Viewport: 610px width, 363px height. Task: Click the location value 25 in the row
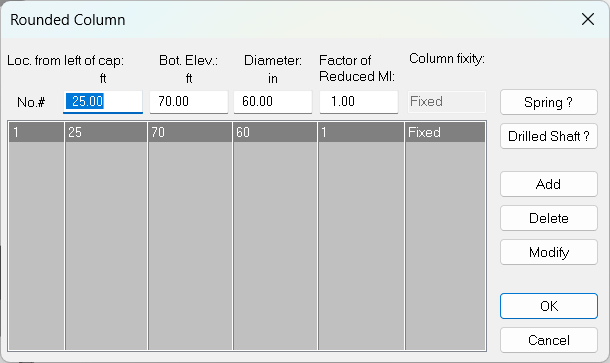[x=106, y=132]
